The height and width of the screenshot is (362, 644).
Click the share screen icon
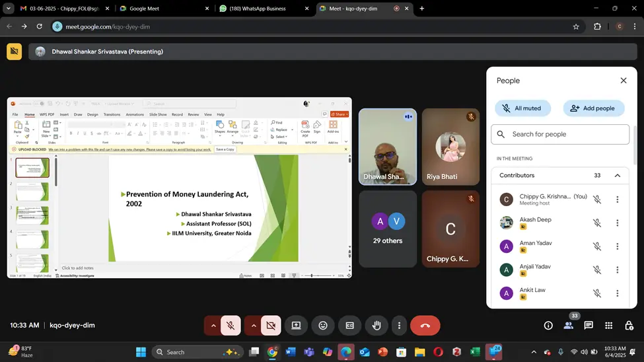click(x=296, y=326)
